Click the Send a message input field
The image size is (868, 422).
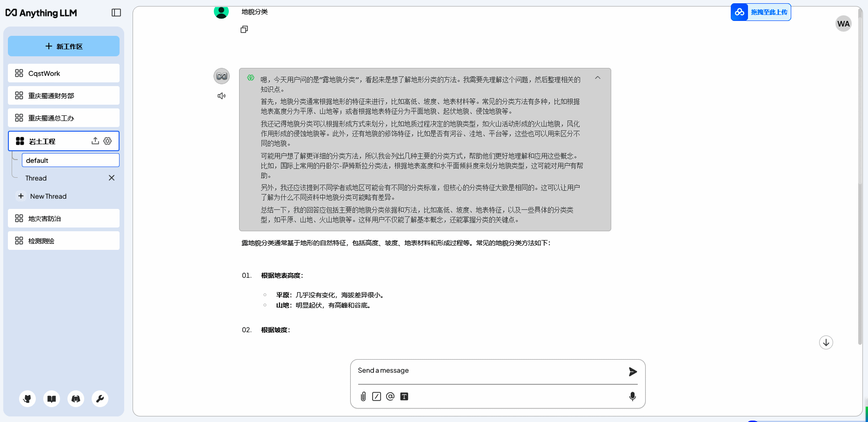click(x=488, y=370)
